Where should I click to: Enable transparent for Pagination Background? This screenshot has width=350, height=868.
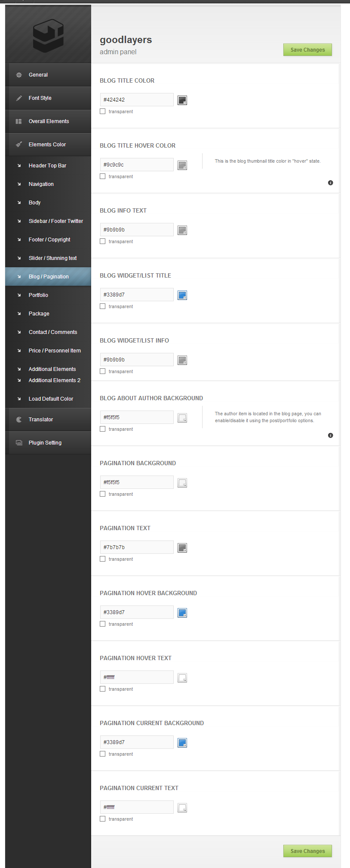click(102, 494)
